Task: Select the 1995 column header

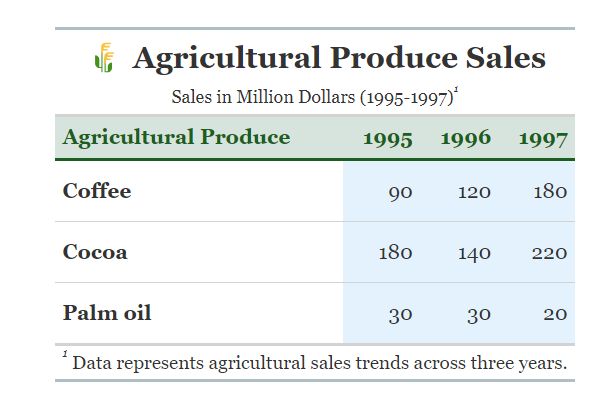Action: 388,138
